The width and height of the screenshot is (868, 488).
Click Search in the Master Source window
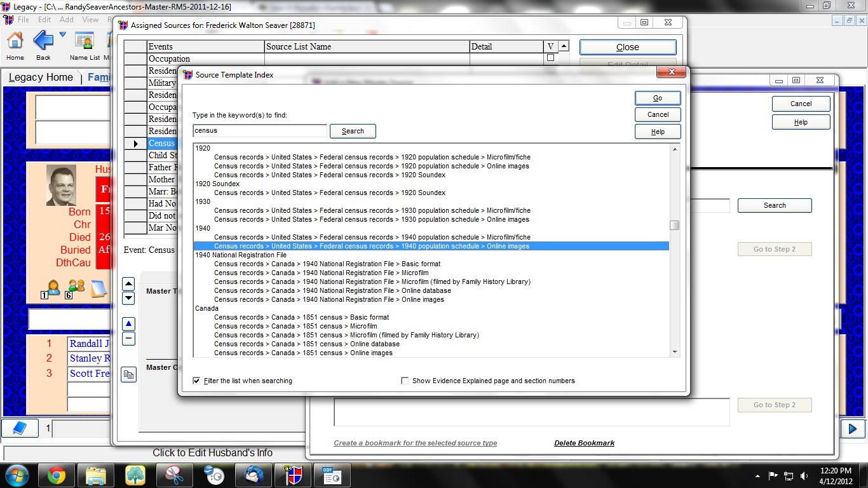coord(775,205)
